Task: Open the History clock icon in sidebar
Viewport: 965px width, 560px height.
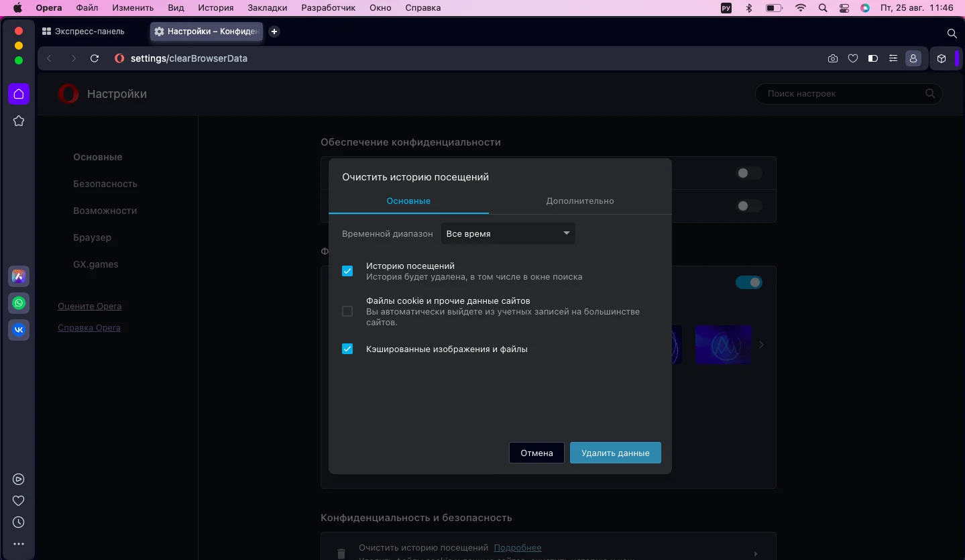Action: click(19, 522)
